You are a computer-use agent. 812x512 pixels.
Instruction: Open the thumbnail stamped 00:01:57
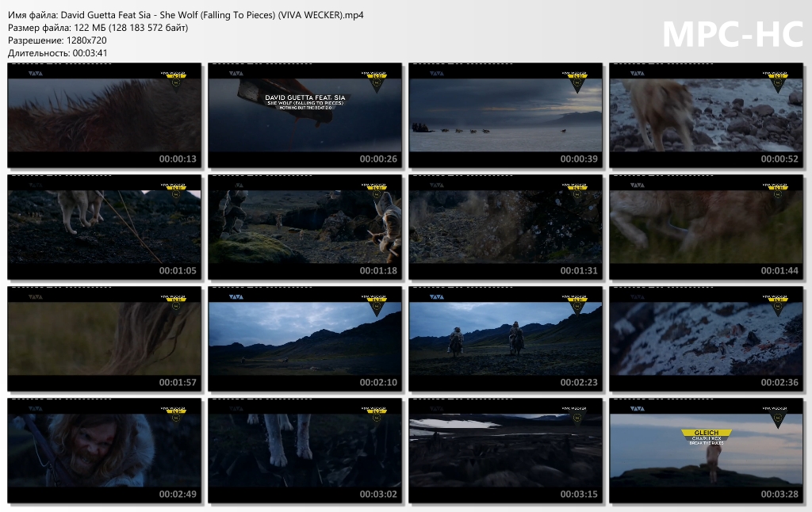click(104, 339)
